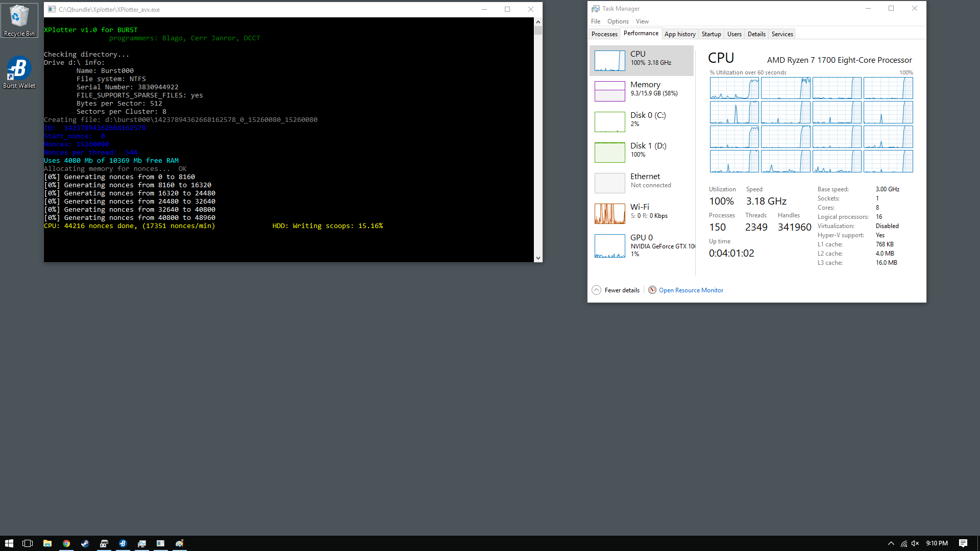Click the Paint taskbar icon
The height and width of the screenshot is (551, 980).
point(180,543)
